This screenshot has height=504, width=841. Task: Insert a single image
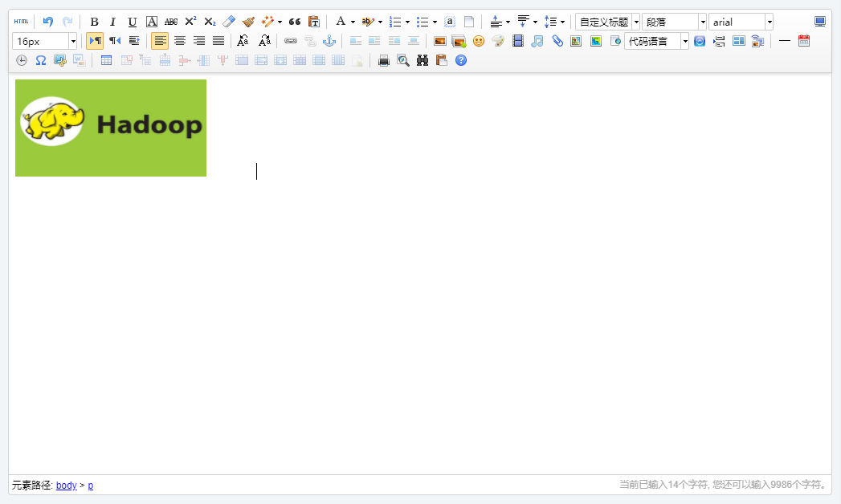point(440,41)
